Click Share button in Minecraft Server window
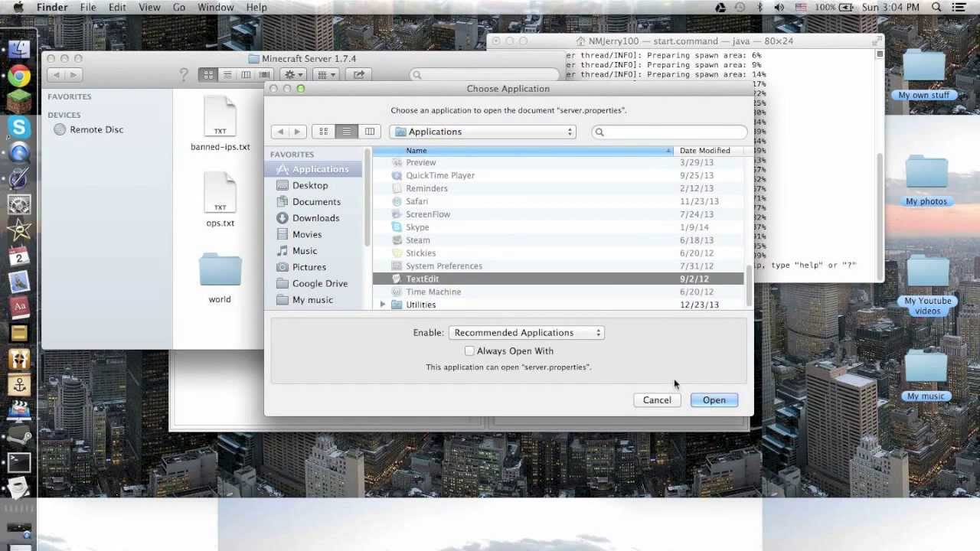 tap(358, 74)
